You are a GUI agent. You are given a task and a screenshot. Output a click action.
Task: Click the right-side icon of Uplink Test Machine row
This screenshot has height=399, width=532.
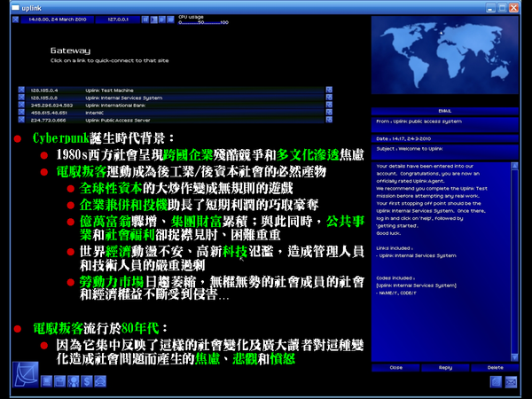(329, 90)
